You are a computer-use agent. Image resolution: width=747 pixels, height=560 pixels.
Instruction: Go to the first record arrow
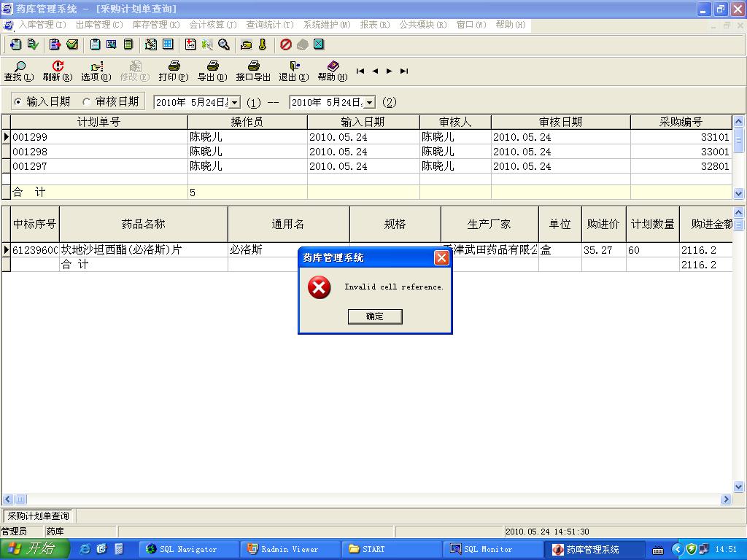point(360,71)
